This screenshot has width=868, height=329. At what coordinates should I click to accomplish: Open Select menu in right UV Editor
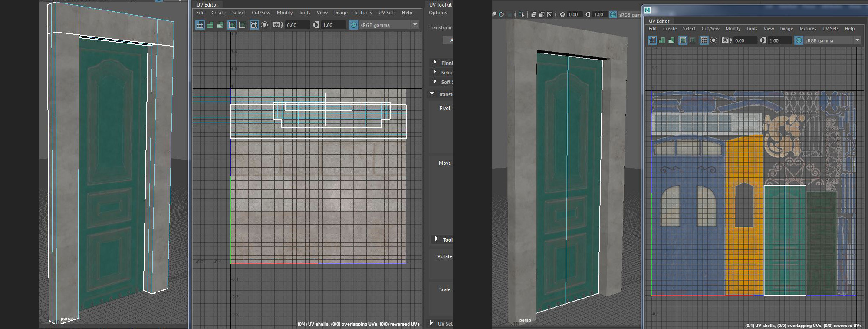689,29
